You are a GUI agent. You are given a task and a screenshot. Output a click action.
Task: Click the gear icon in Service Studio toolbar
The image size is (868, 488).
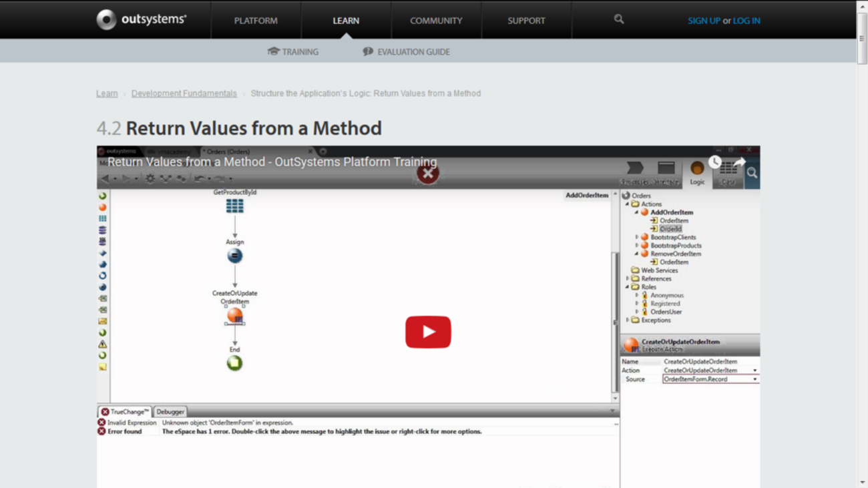pyautogui.click(x=150, y=178)
